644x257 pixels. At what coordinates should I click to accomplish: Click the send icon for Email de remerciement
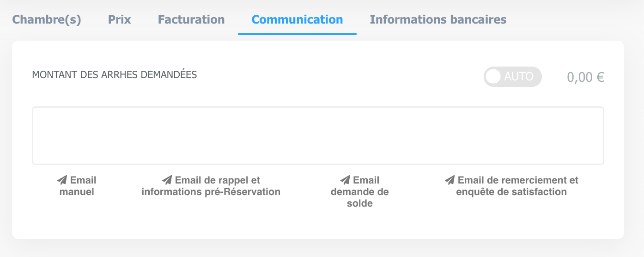click(x=450, y=180)
